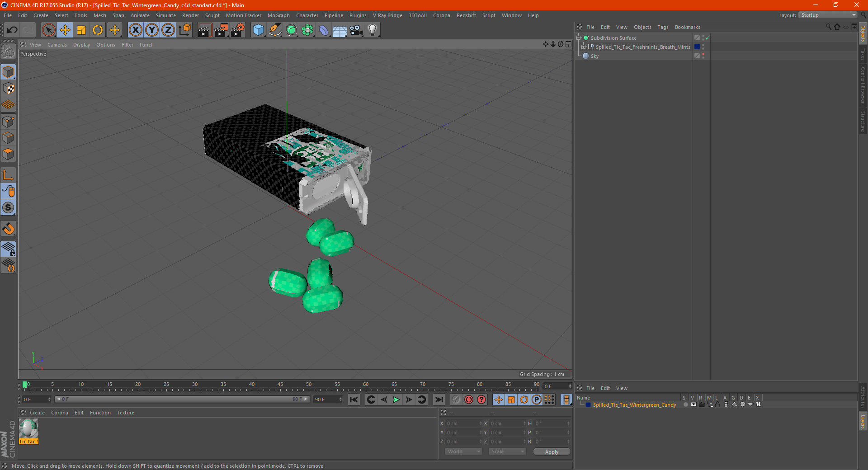The height and width of the screenshot is (470, 868).
Task: Open the Array modeling objects icon
Action: coord(307,30)
